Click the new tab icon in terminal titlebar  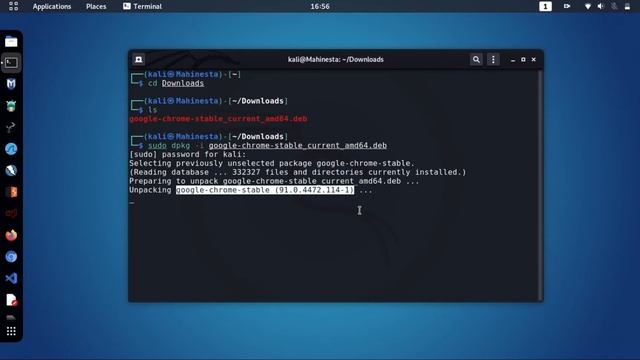[x=139, y=60]
